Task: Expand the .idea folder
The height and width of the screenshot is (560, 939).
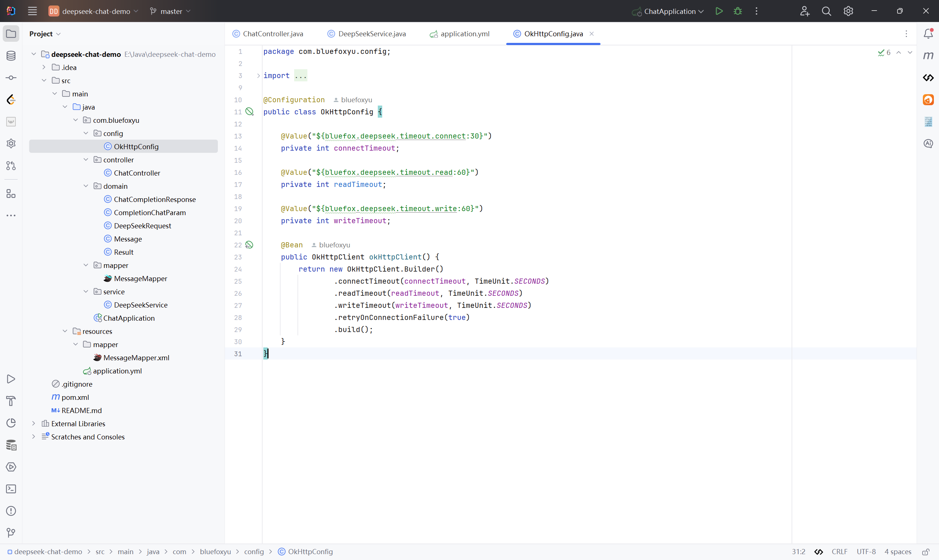Action: coord(44,67)
